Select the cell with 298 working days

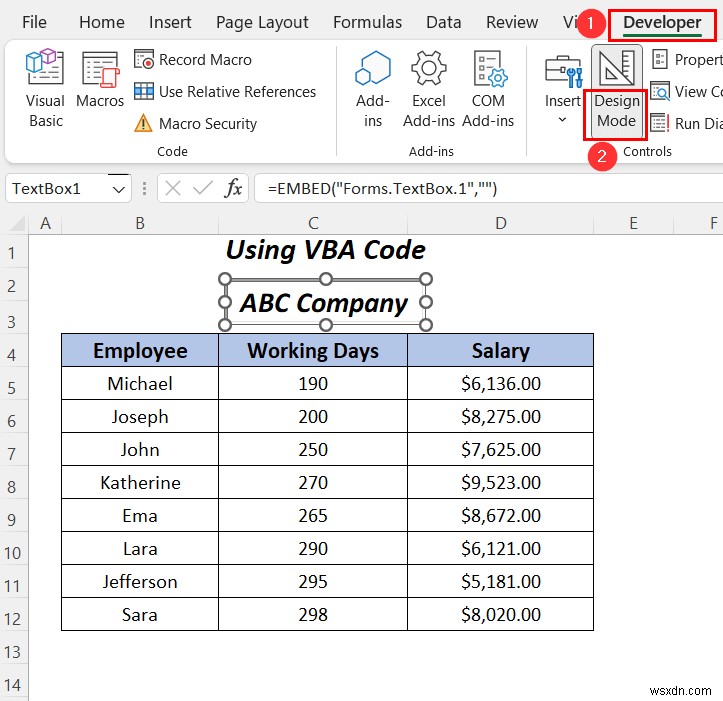313,614
